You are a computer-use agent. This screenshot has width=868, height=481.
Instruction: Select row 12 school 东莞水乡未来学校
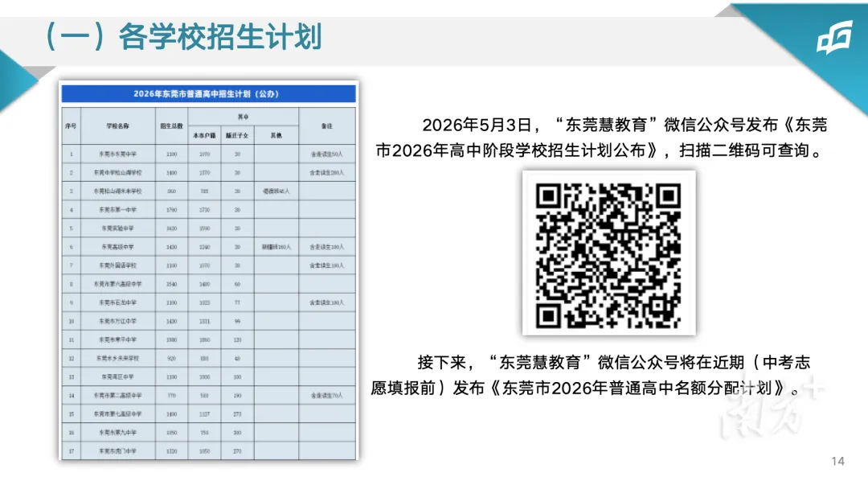click(x=118, y=359)
